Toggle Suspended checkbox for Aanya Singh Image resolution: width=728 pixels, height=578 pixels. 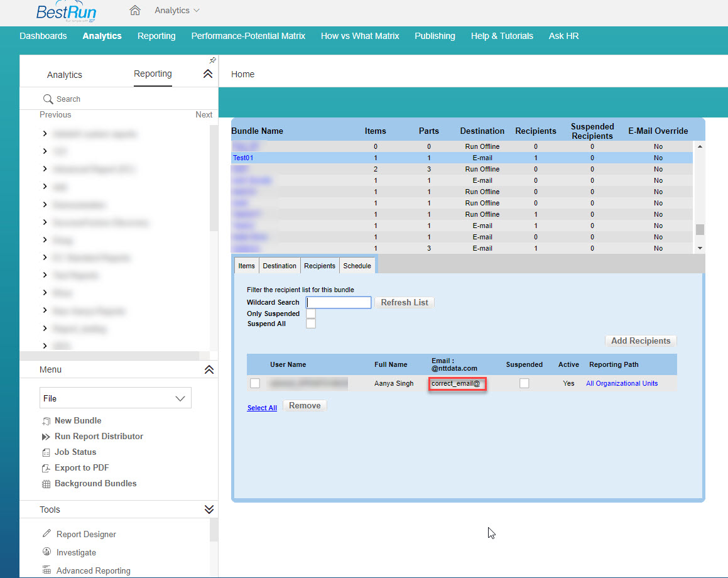coord(524,383)
